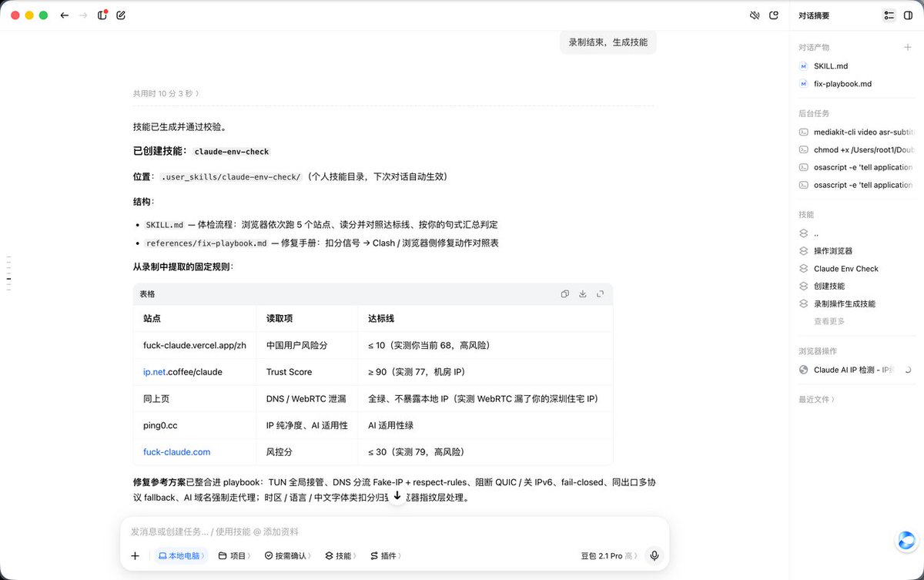Click the share conversation icon beside mute
This screenshot has height=580, width=924.
point(774,15)
